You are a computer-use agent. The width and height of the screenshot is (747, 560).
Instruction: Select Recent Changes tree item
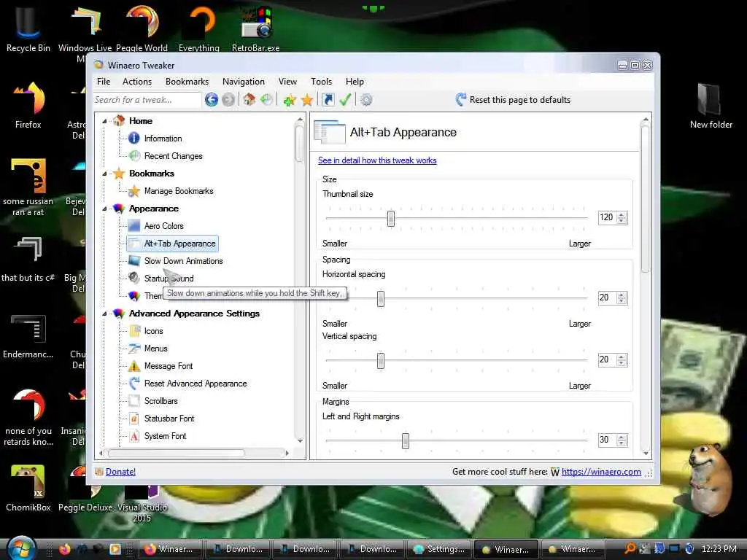[x=174, y=156]
